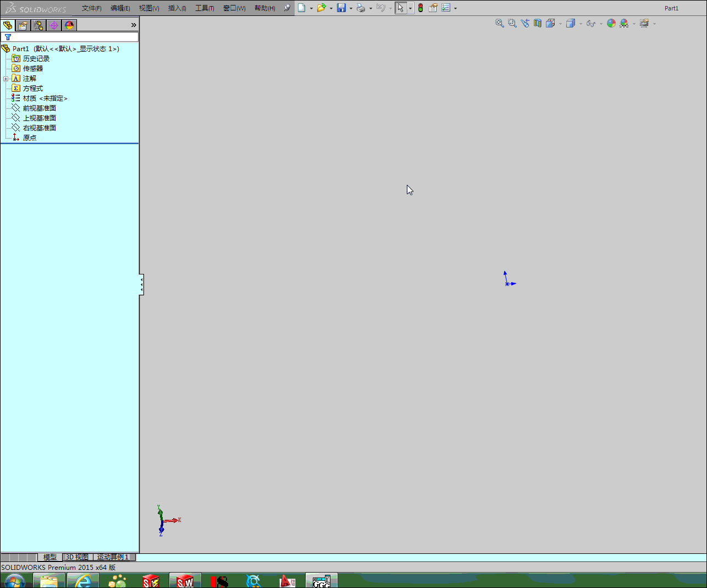Open the View Settings monitor icon

(644, 24)
